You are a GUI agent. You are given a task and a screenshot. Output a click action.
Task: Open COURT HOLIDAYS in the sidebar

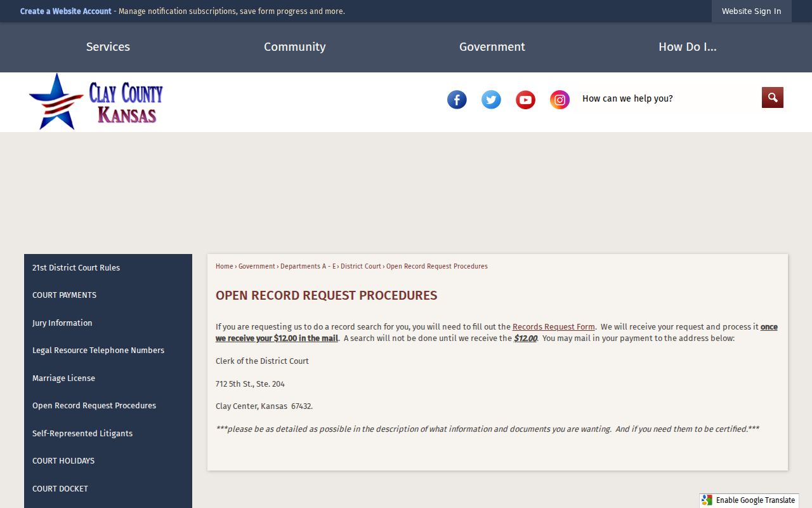tap(108, 461)
